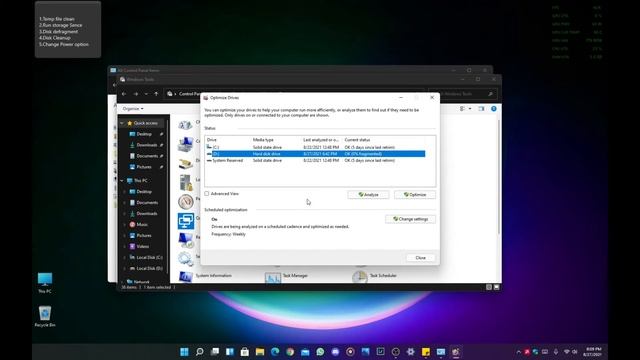Select the (D:) hard disk drive row
This screenshot has width=640, height=360.
[x=315, y=154]
